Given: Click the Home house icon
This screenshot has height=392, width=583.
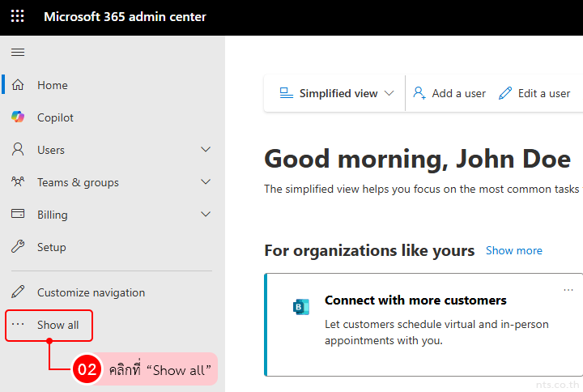Looking at the screenshot, I should 18,85.
